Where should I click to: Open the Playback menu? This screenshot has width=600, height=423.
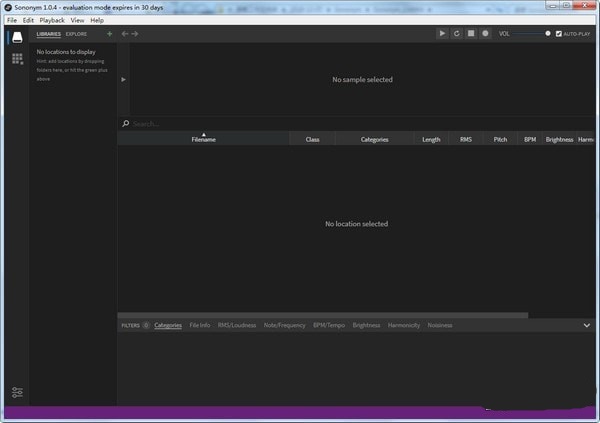pyautogui.click(x=52, y=20)
